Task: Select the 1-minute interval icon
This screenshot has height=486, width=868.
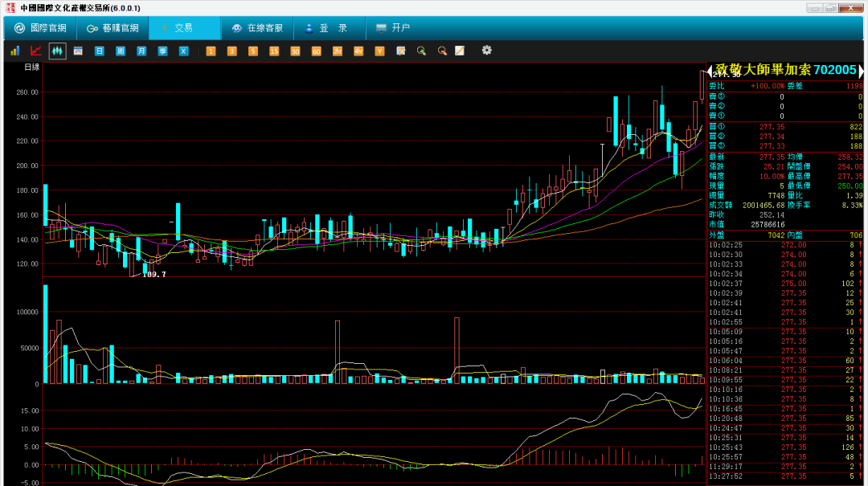Action: tap(211, 51)
